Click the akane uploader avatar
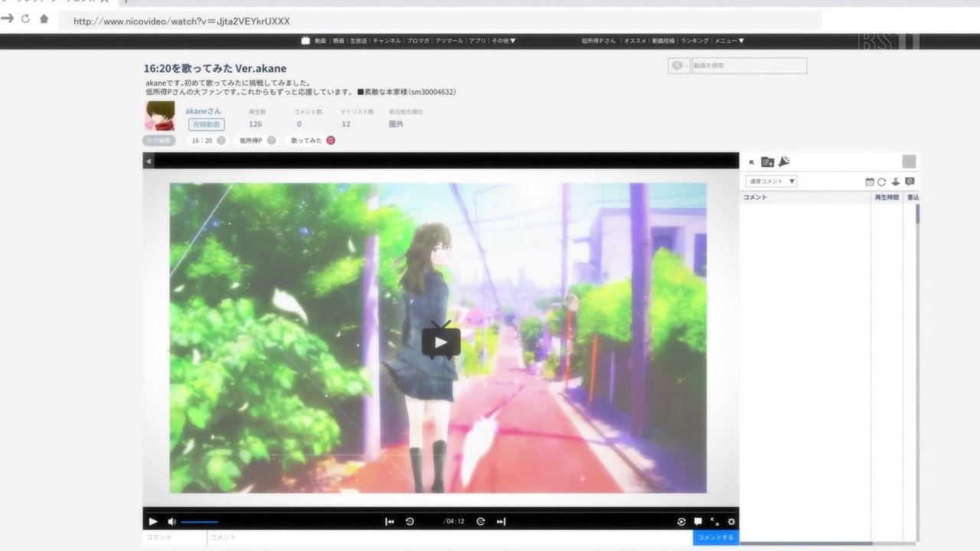Screen dimensions: 980x551 (159, 116)
